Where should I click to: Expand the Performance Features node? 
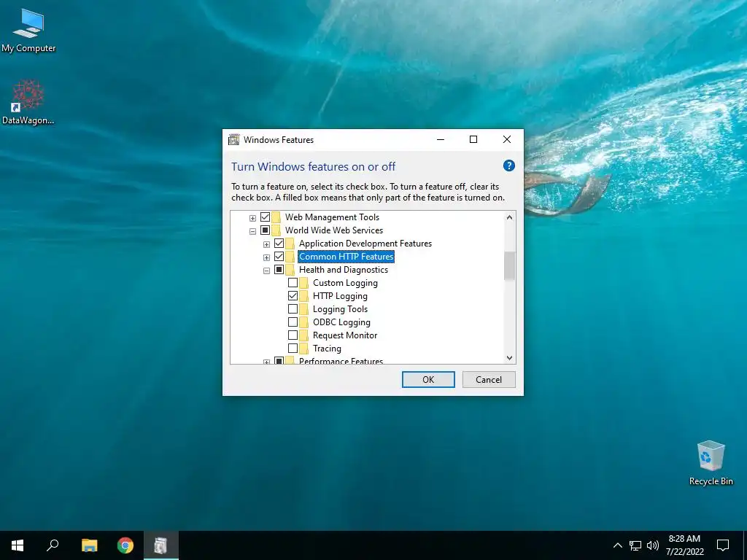click(x=267, y=362)
